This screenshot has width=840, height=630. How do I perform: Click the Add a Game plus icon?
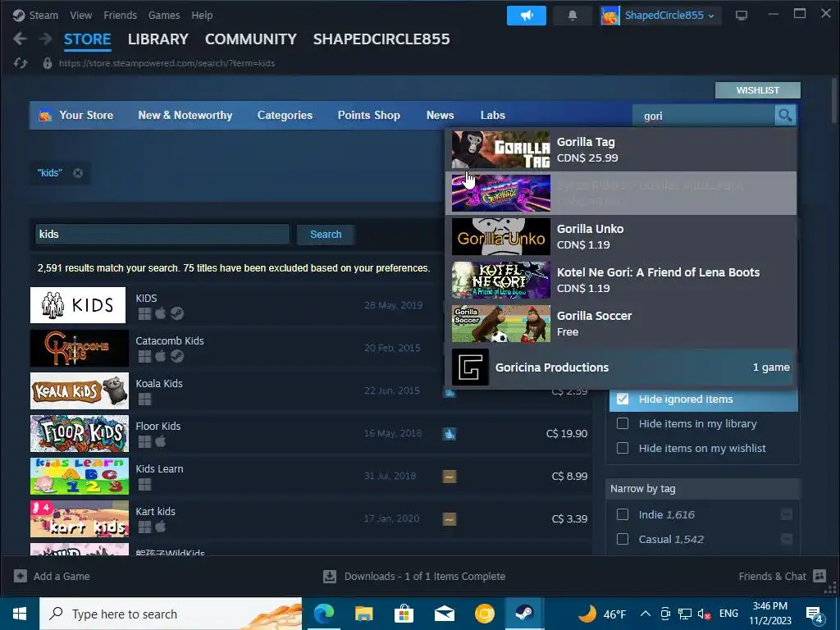point(21,576)
